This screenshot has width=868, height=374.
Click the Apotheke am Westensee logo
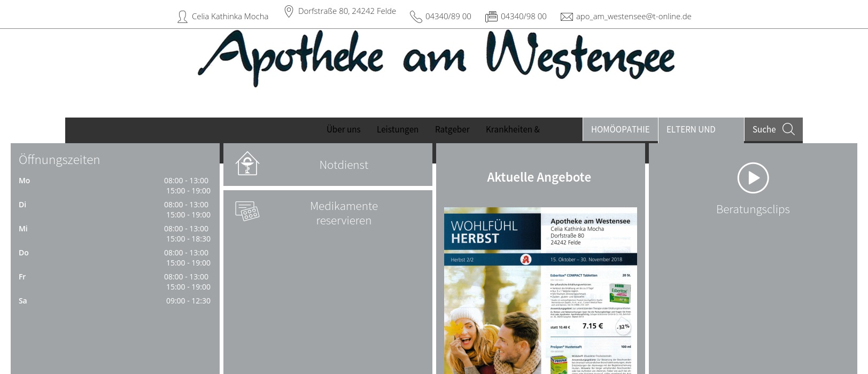pyautogui.click(x=436, y=58)
